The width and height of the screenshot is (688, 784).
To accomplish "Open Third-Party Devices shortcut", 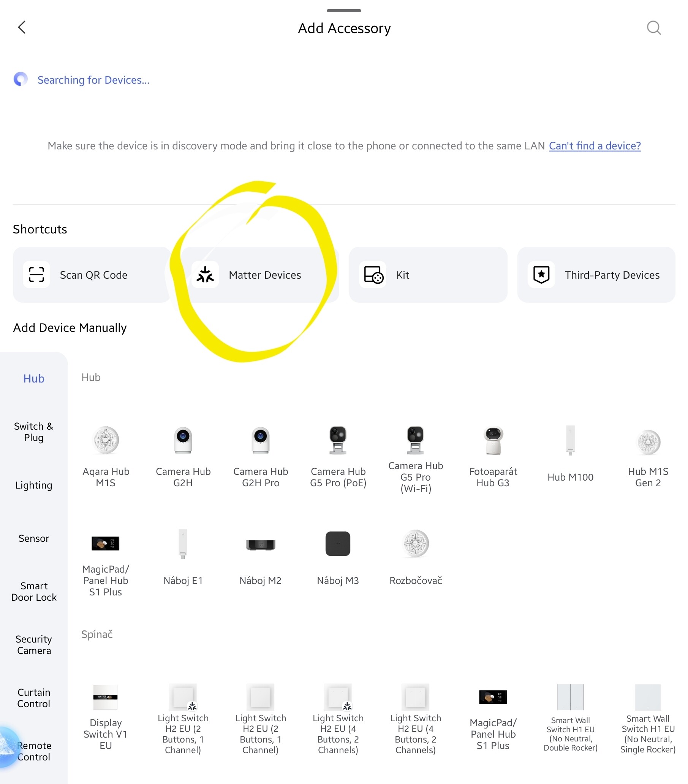I will [x=596, y=275].
